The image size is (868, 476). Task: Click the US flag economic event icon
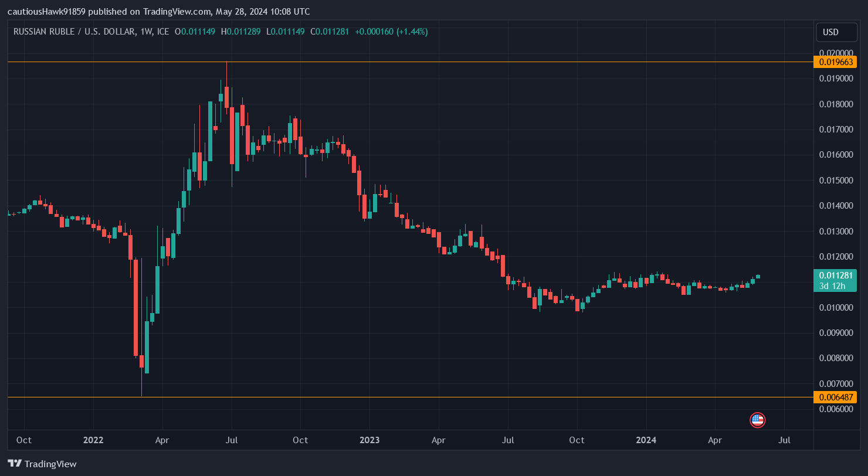click(757, 420)
